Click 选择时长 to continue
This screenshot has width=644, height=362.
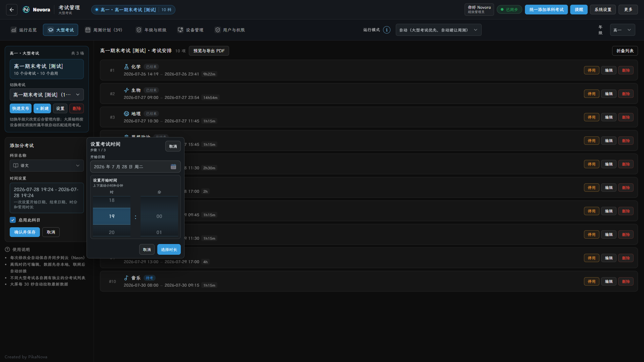coord(169,249)
